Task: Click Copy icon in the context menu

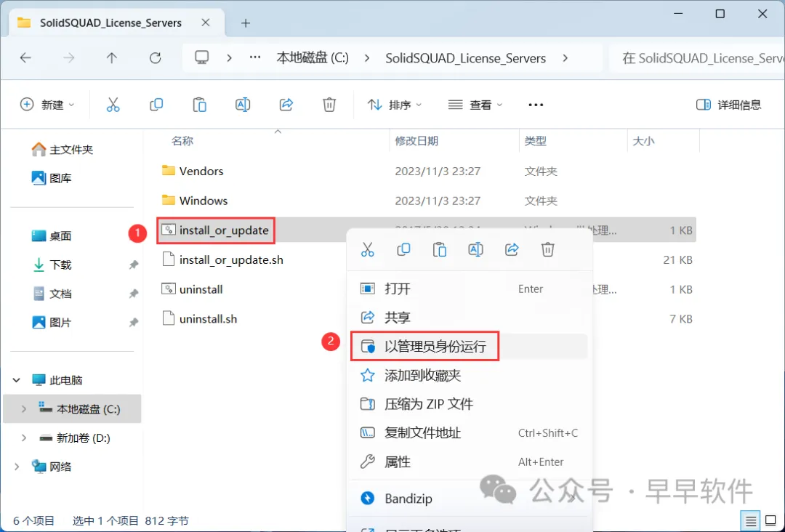Action: click(403, 249)
